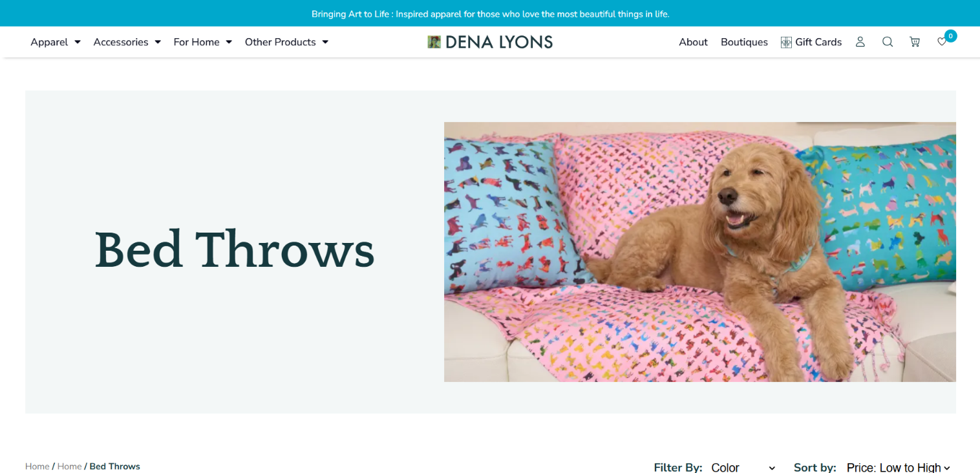Click the gift box icon beside Gift Cards
This screenshot has width=980, height=473.
[786, 43]
